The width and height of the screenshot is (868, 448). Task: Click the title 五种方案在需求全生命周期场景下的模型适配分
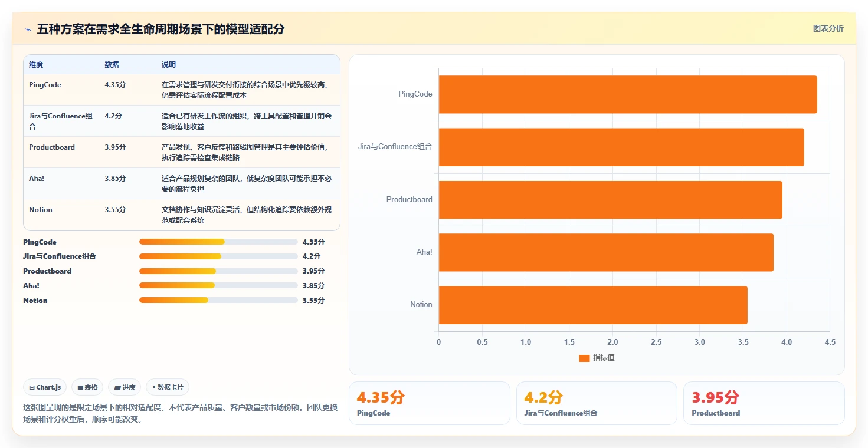pos(161,29)
